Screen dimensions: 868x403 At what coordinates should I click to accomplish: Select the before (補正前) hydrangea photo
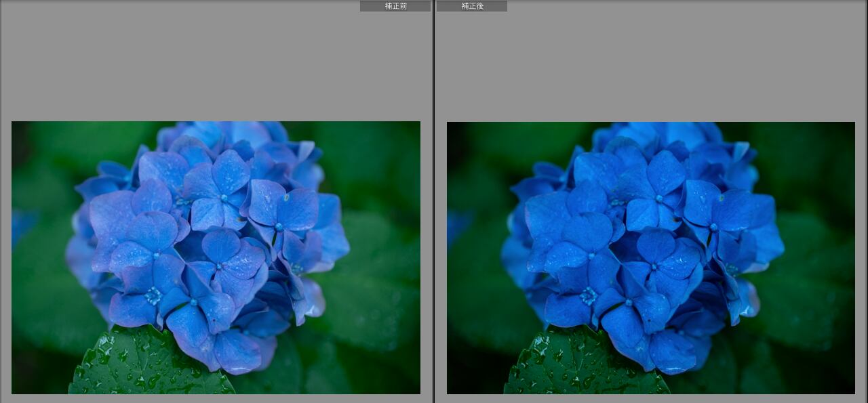point(216,257)
